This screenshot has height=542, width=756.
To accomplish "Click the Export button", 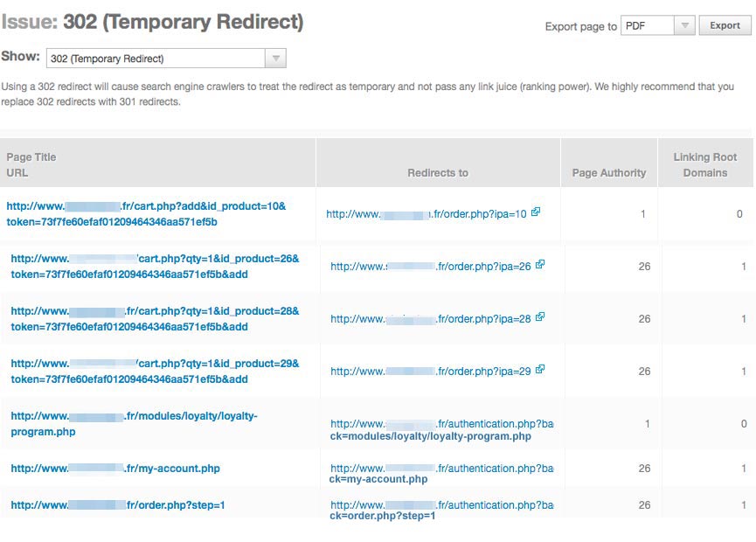I will click(725, 25).
